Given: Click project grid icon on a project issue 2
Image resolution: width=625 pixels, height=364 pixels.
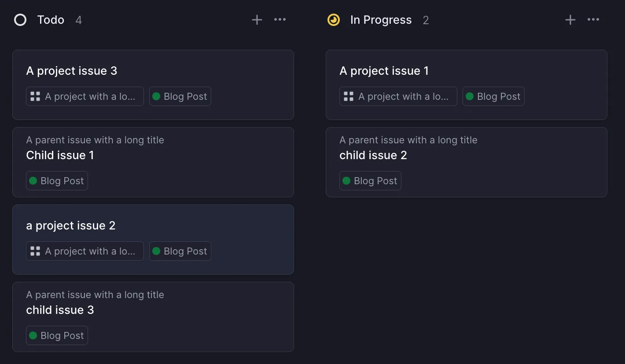Looking at the screenshot, I should tap(35, 251).
